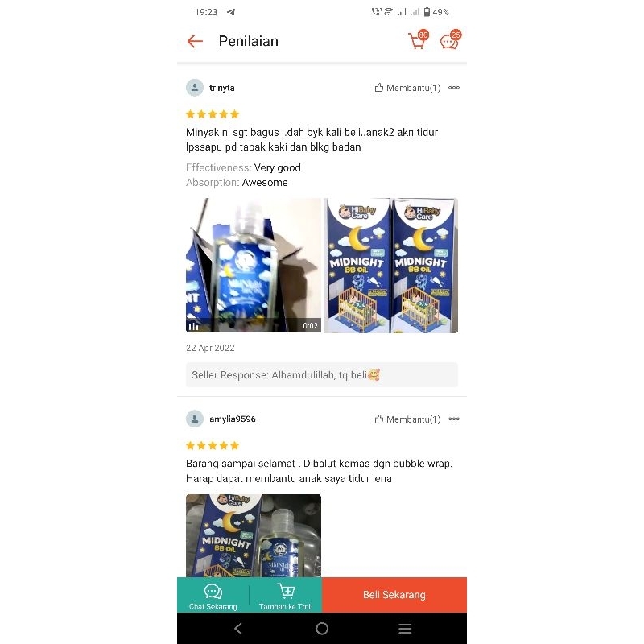Viewport: 644px width, 644px height.
Task: Tap username trinyta
Action: [222, 88]
